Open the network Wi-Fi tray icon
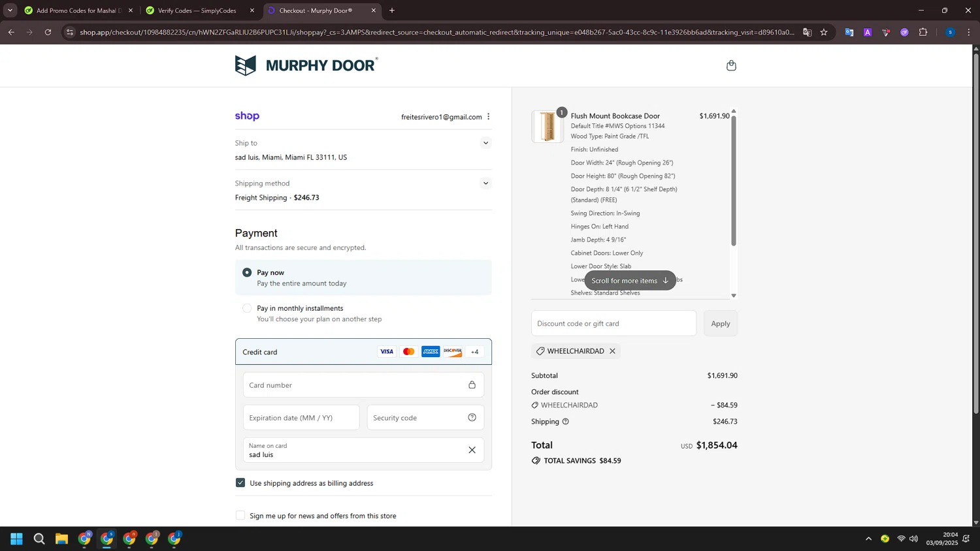 [901, 539]
